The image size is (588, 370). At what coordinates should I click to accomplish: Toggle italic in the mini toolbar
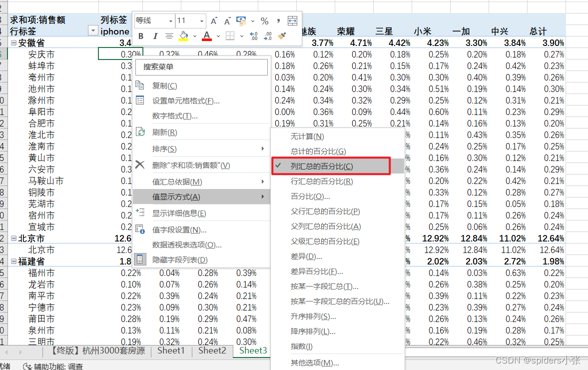point(155,36)
